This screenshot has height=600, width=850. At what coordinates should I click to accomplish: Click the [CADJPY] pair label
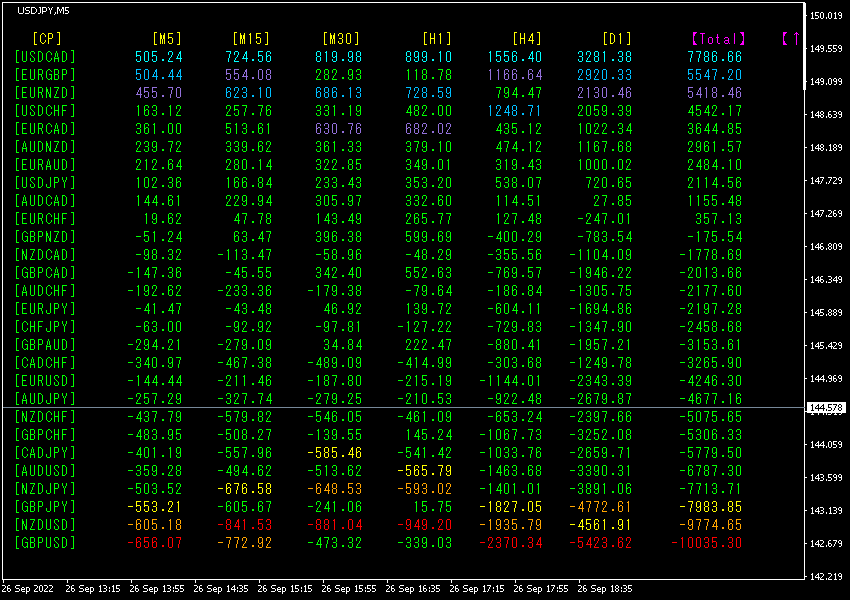[46, 453]
